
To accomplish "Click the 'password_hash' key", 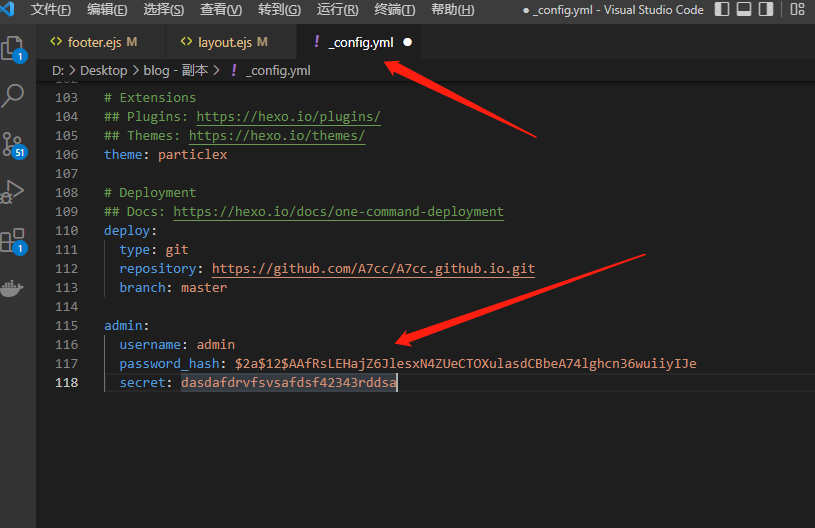I will pos(169,364).
